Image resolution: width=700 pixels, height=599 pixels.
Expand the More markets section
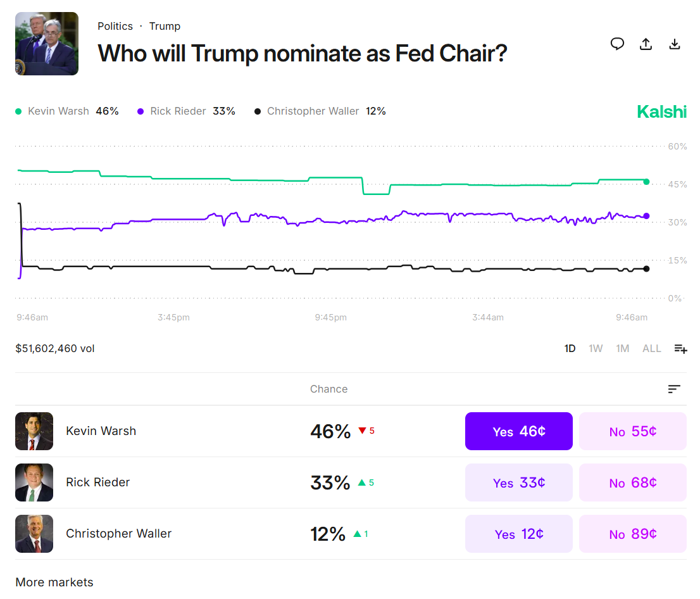pos(54,582)
